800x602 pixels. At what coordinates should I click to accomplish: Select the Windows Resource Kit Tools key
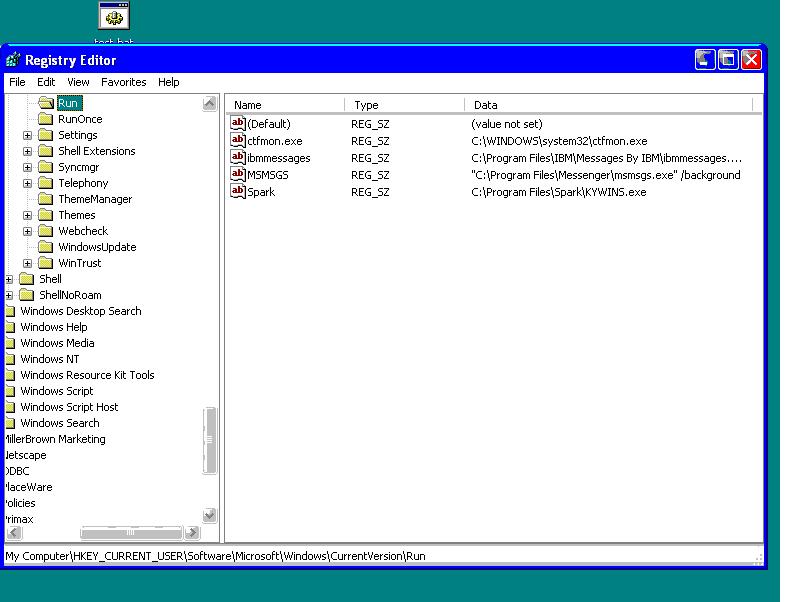click(87, 375)
